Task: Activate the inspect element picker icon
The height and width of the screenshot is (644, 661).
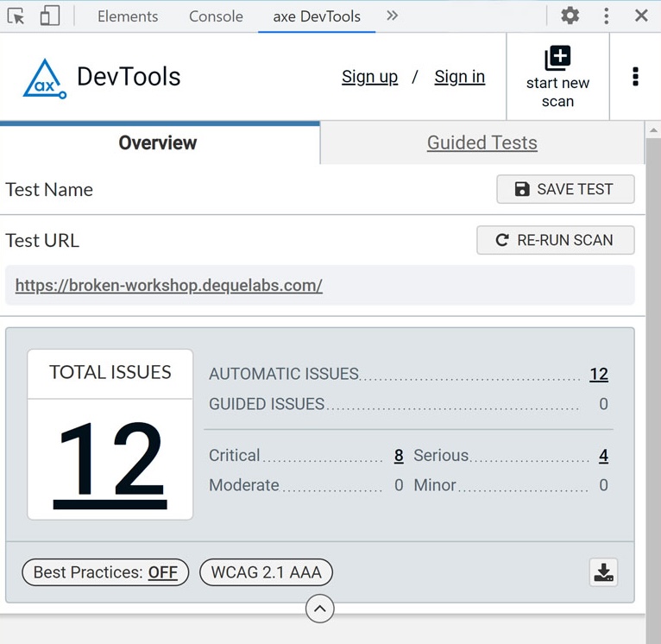Action: tap(16, 16)
